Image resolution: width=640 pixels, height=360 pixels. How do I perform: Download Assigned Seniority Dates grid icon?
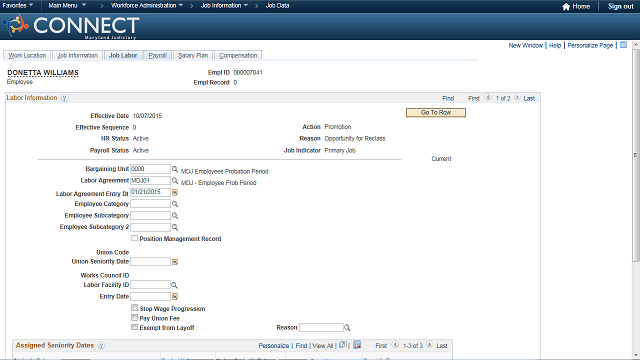[x=357, y=345]
